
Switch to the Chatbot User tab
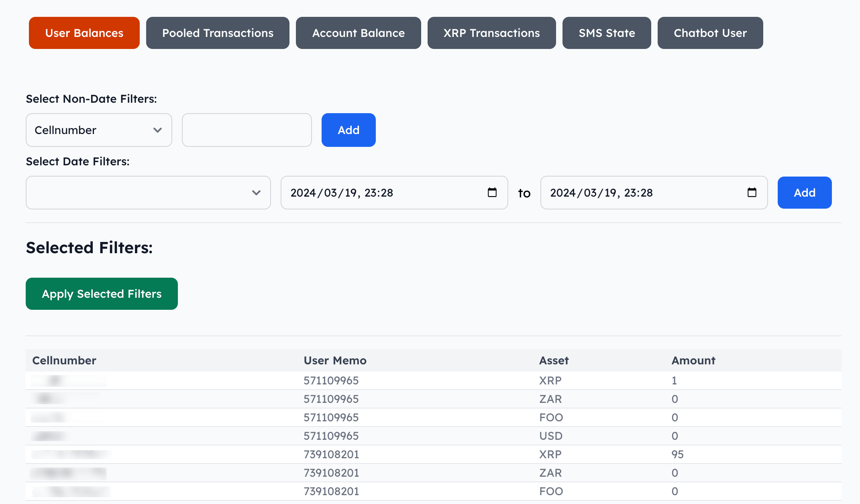(x=710, y=33)
